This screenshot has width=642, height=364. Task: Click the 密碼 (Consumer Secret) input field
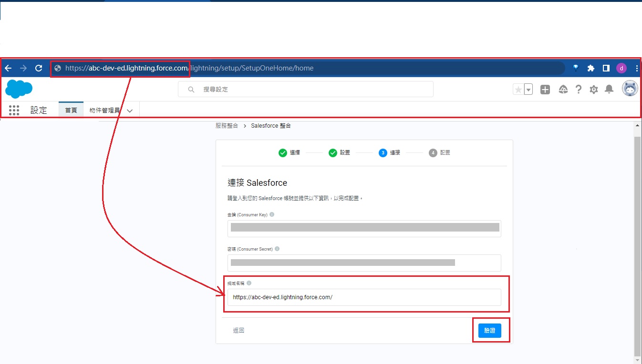364,263
